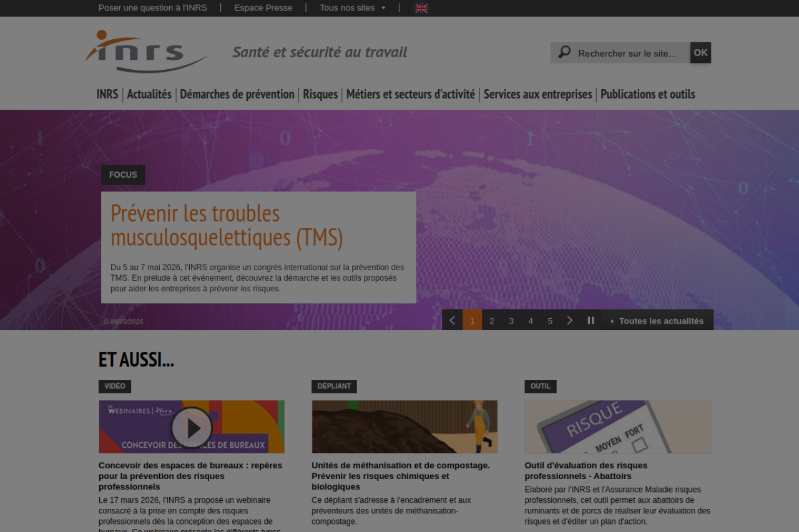Select carousel slide 2
The width and height of the screenshot is (799, 532).
click(492, 321)
